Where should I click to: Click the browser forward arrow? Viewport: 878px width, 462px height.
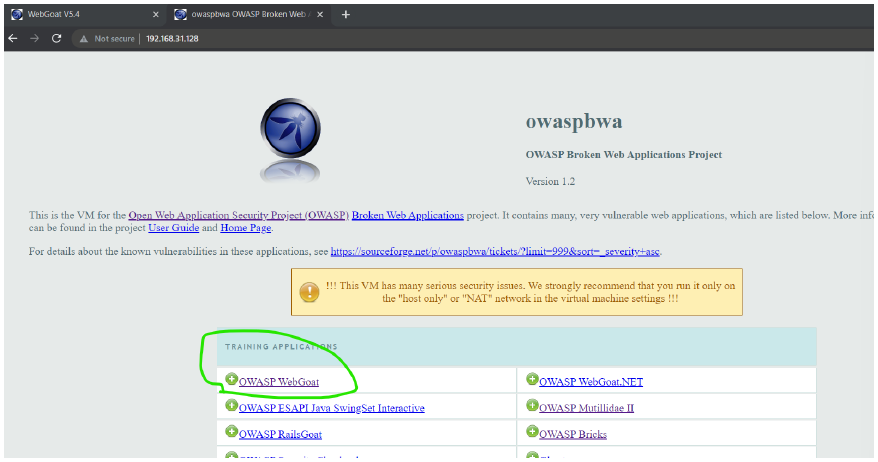34,39
